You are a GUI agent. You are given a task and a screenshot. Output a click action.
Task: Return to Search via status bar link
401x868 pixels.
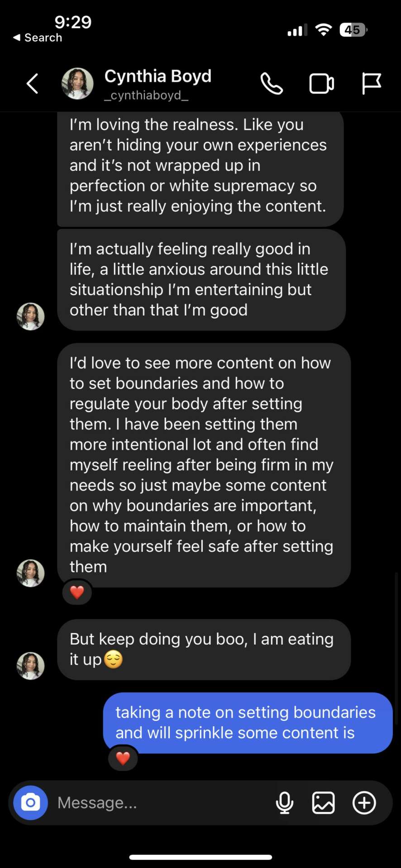pos(38,38)
